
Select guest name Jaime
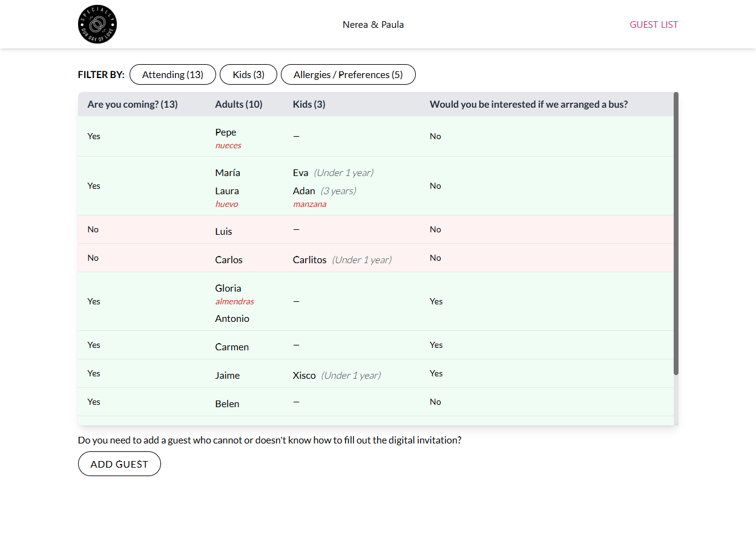click(x=228, y=376)
